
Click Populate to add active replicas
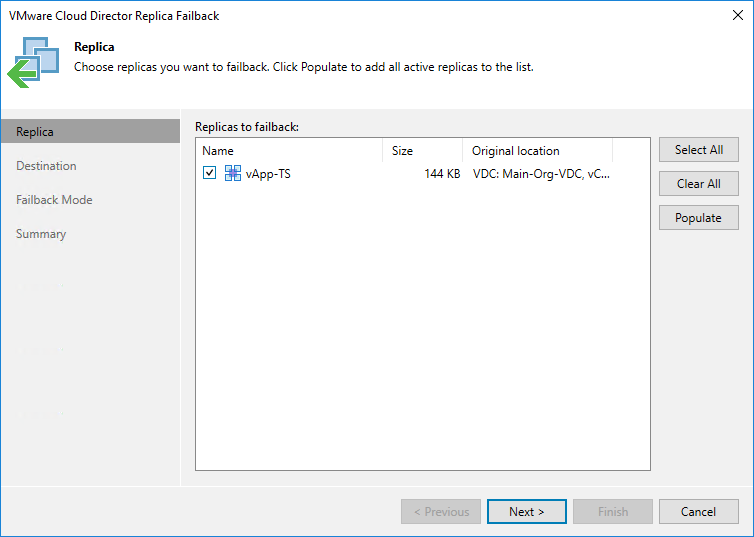(x=699, y=218)
